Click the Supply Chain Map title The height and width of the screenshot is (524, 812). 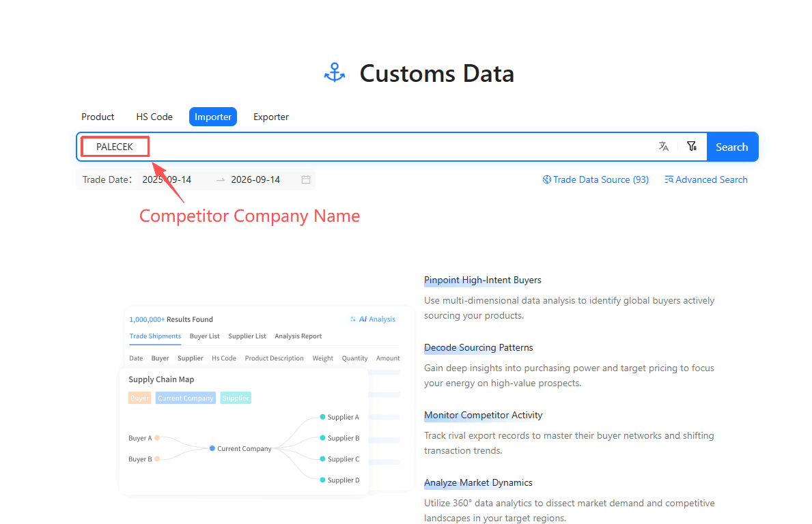pyautogui.click(x=161, y=379)
